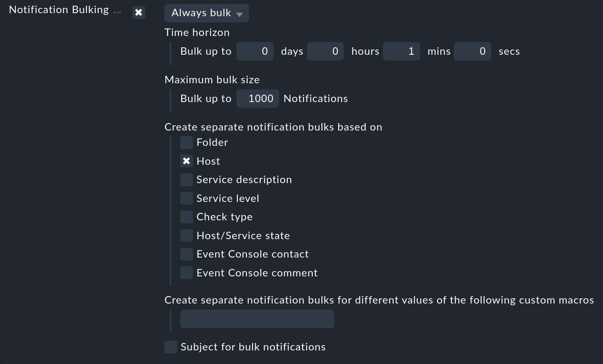The image size is (603, 364).
Task: Click the dropdown arrow beside Always bulk
Action: point(239,14)
